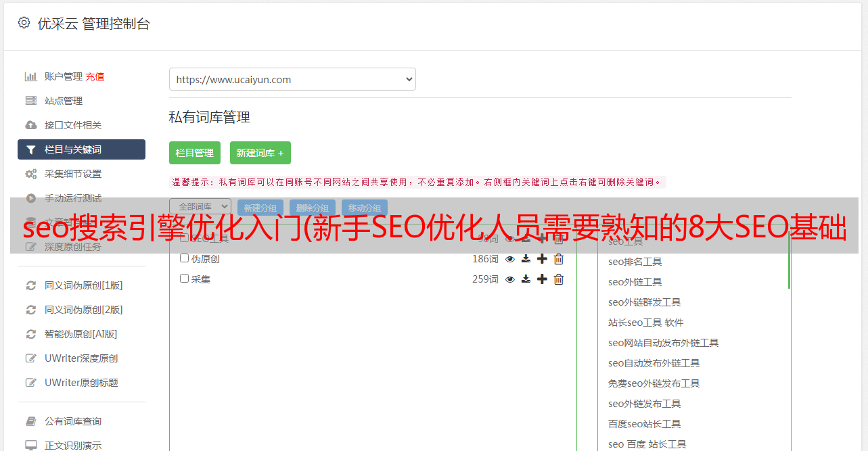The image size is (868, 451).
Task: Click the cloud upload icon for 接口文件相关
Action: 31,125
